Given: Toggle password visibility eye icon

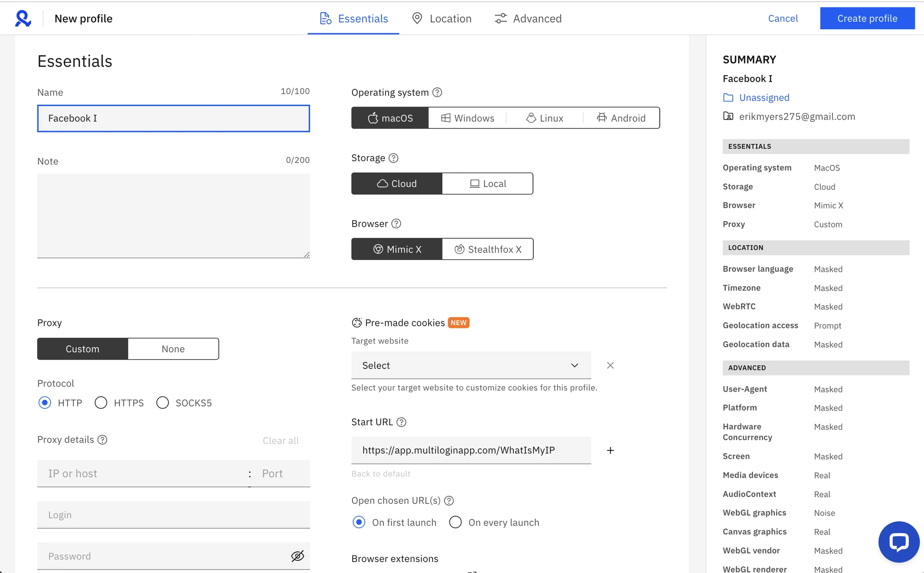Looking at the screenshot, I should (x=297, y=556).
